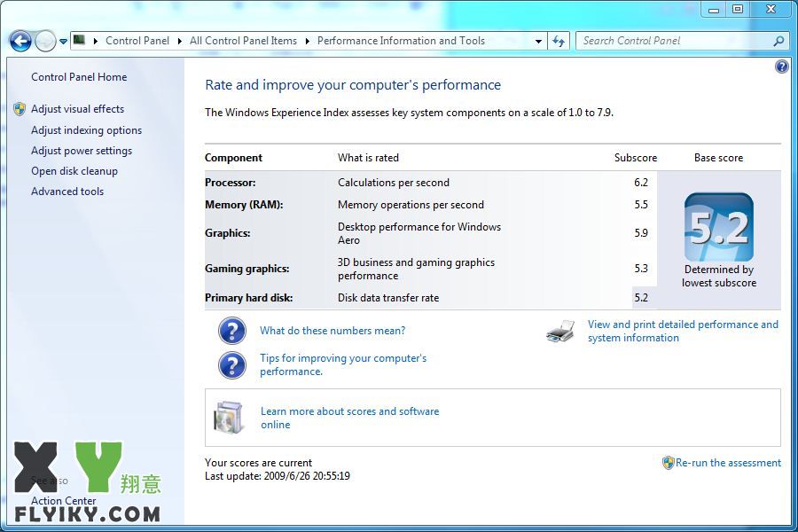Screen dimensions: 798x532
Task: Click the 'What is rated' column header
Action: coord(368,158)
